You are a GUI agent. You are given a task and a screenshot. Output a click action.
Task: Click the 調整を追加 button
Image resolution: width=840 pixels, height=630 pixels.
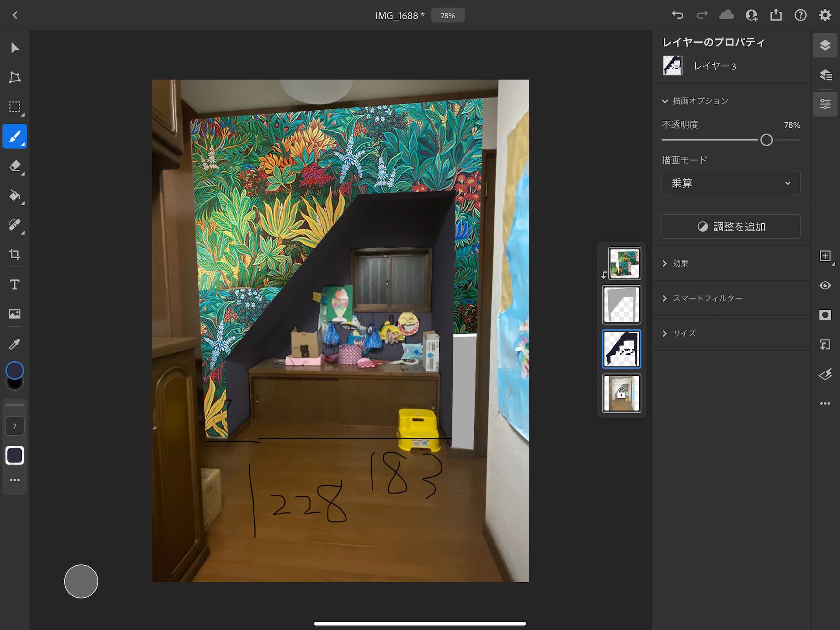tap(731, 227)
